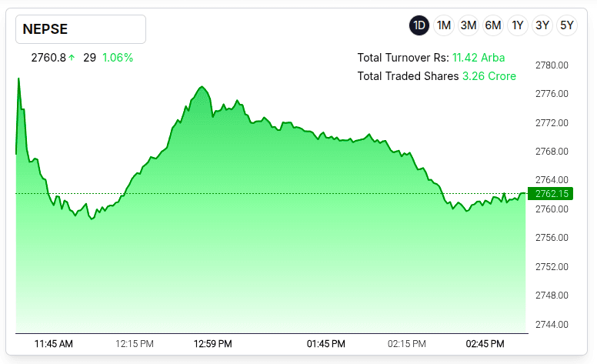
Task: Select the 3Y range button
Action: tap(542, 25)
